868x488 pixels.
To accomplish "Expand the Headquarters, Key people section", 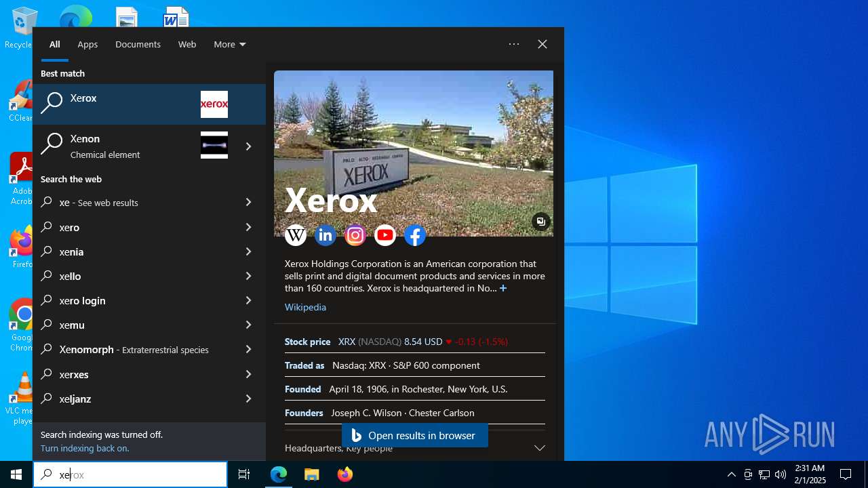I will (415, 448).
